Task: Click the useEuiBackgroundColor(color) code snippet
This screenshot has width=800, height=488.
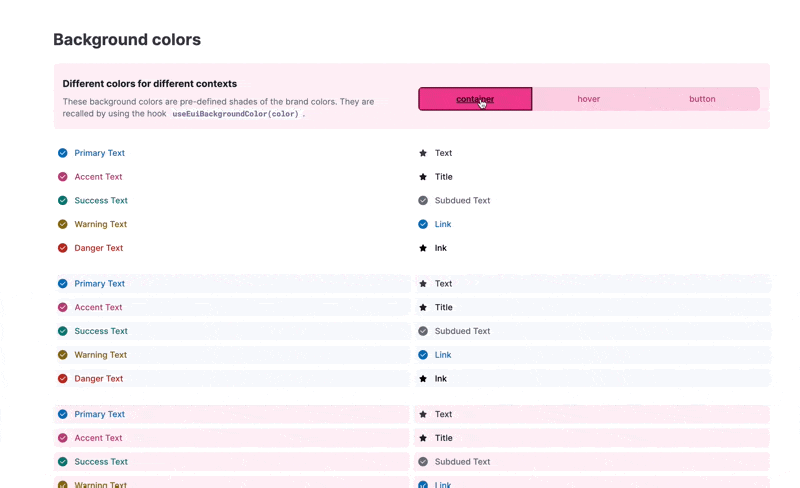Action: [x=235, y=114]
